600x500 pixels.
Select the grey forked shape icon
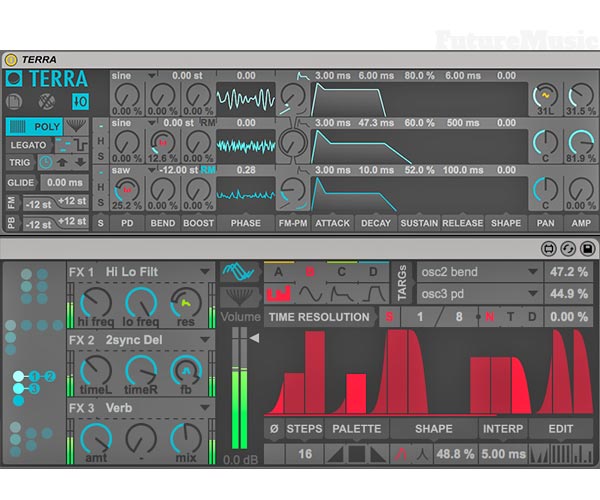click(422, 454)
